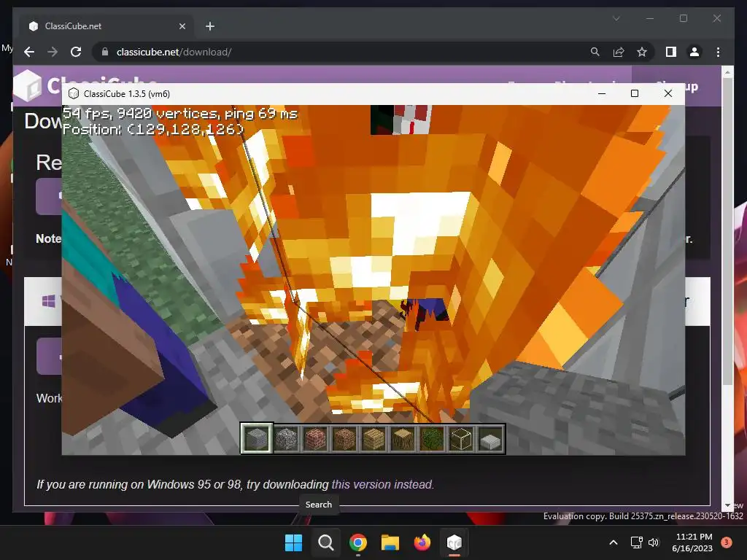
Task: Close the ClassiCube.net tab
Action: pos(182,26)
